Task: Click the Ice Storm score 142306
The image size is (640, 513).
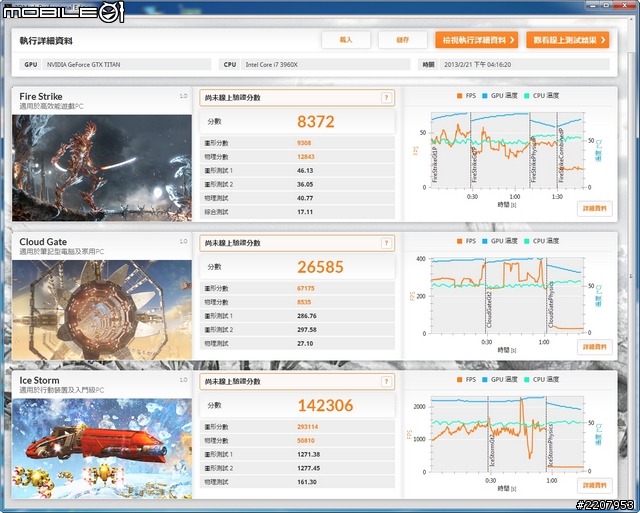Action: click(x=325, y=405)
